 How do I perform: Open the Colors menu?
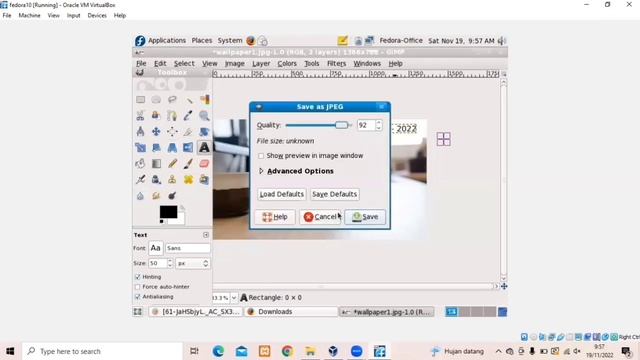[287, 64]
